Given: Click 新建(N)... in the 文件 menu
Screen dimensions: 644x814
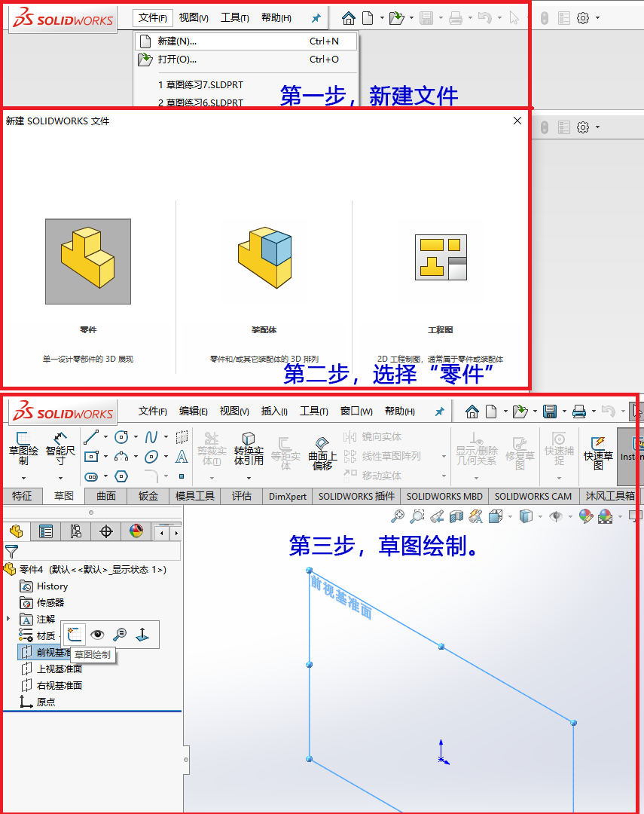Looking at the screenshot, I should point(177,41).
